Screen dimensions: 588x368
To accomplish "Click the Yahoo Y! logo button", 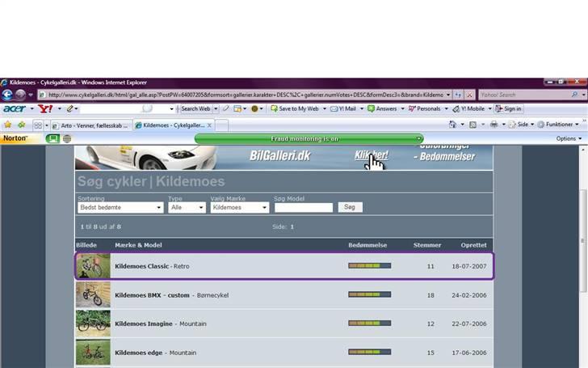I will [x=44, y=108].
